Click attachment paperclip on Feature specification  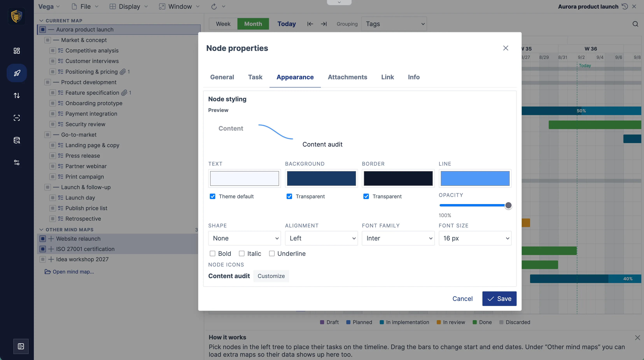click(124, 93)
